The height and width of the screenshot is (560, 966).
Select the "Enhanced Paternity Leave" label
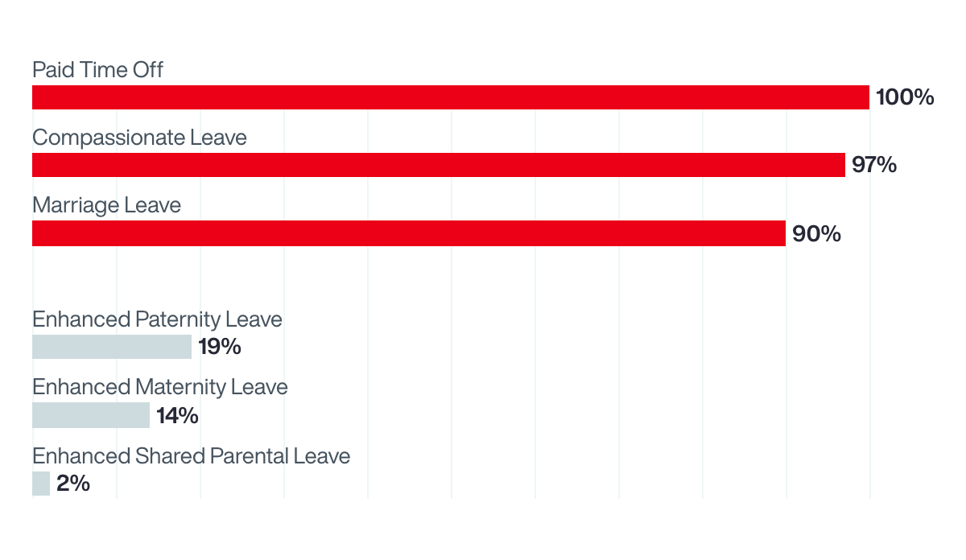157,319
